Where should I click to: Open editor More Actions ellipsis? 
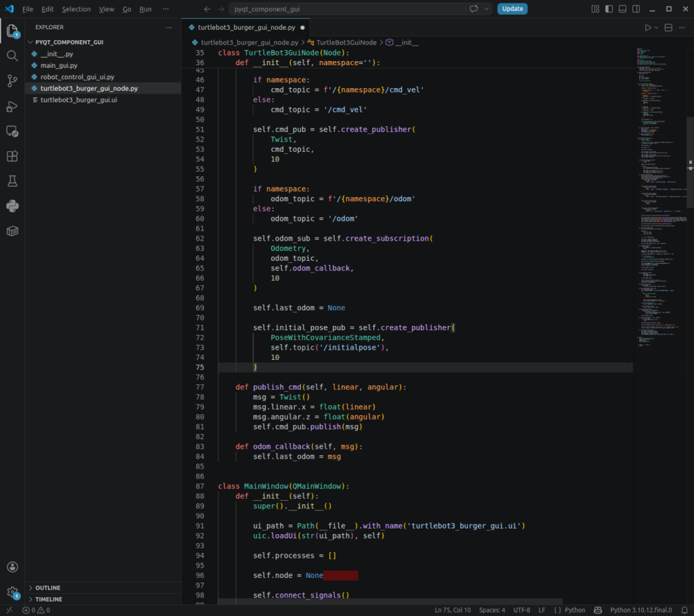(682, 27)
